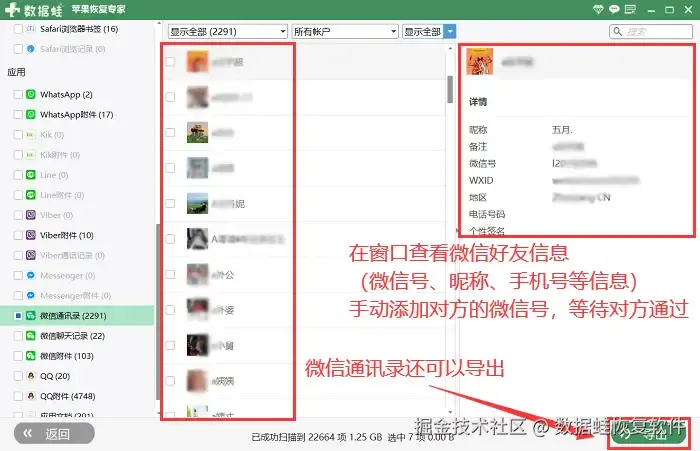
Task: Click the WhatsApp app icon
Action: point(31,94)
